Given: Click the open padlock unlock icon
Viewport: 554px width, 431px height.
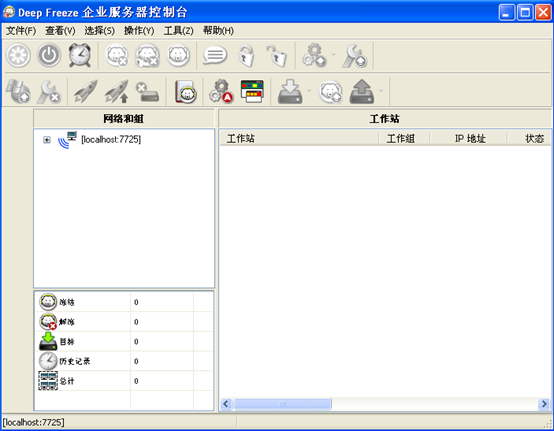Looking at the screenshot, I should pyautogui.click(x=276, y=55).
